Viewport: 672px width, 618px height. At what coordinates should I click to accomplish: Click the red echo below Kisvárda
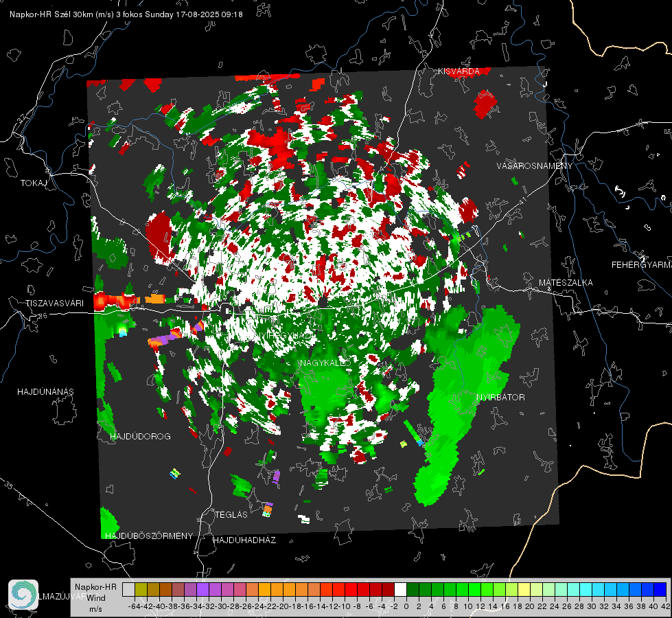click(x=485, y=104)
